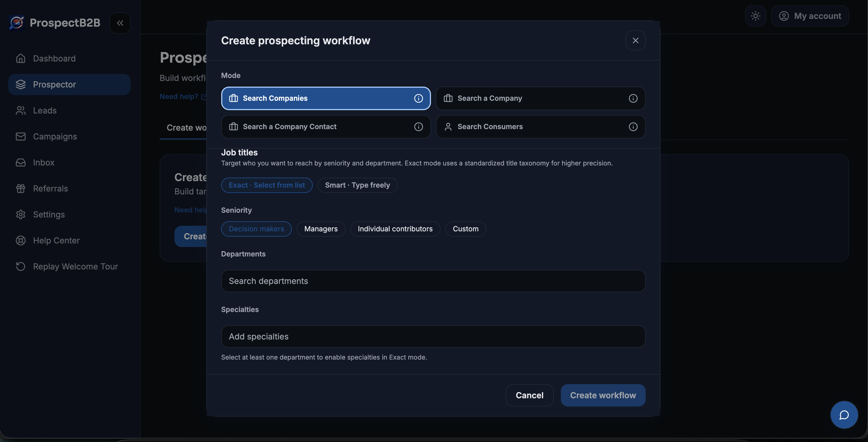This screenshot has height=442, width=868.
Task: Select Custom seniority option
Action: 465,229
